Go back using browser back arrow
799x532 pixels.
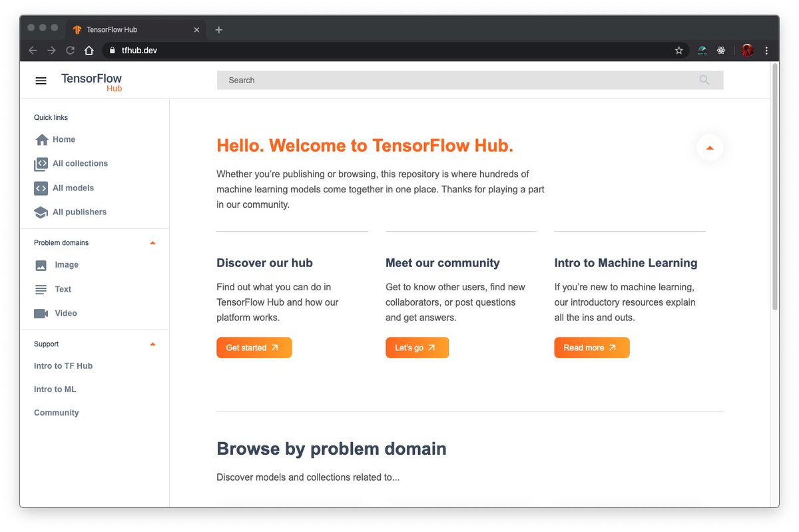tap(33, 51)
